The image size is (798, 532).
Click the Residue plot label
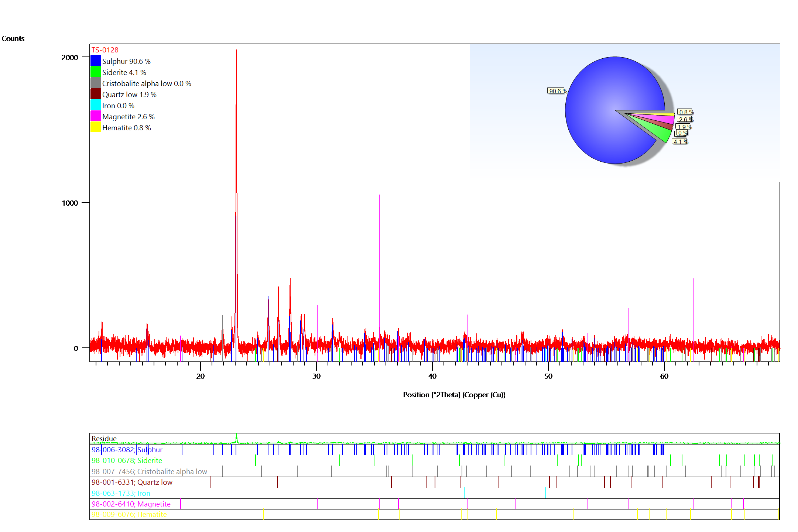click(x=104, y=439)
